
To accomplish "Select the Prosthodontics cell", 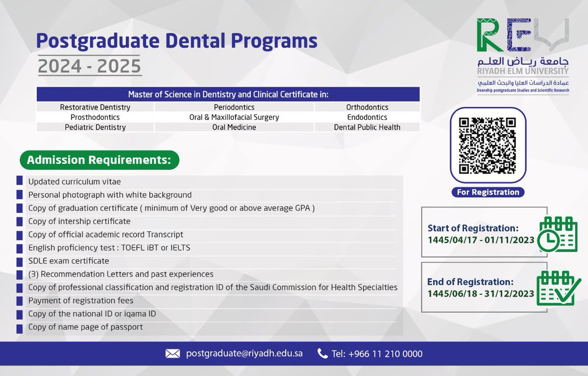I will point(95,117).
